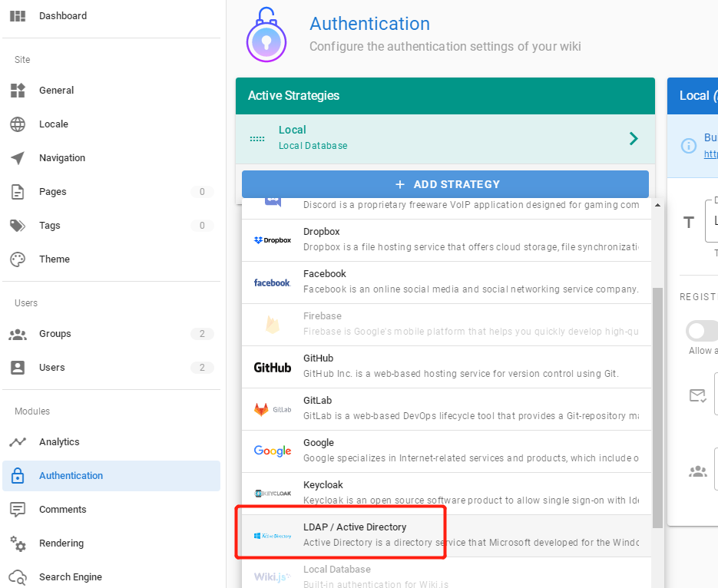
Task: Click the Authentication page title heading
Action: pyautogui.click(x=370, y=24)
